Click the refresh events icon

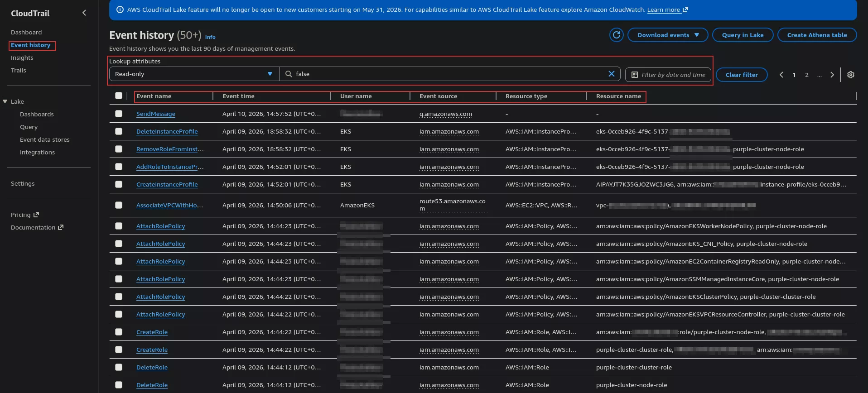(616, 35)
